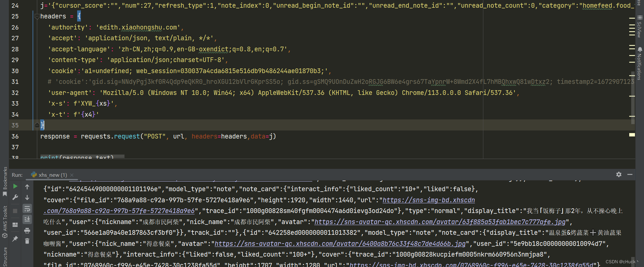Image resolution: width=644 pixels, height=267 pixels.
Task: Print the console output with printer icon
Action: click(x=27, y=230)
